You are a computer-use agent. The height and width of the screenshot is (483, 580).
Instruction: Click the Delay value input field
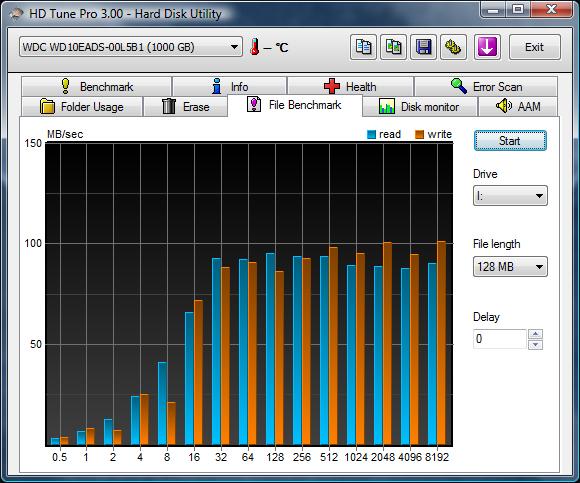click(x=500, y=339)
